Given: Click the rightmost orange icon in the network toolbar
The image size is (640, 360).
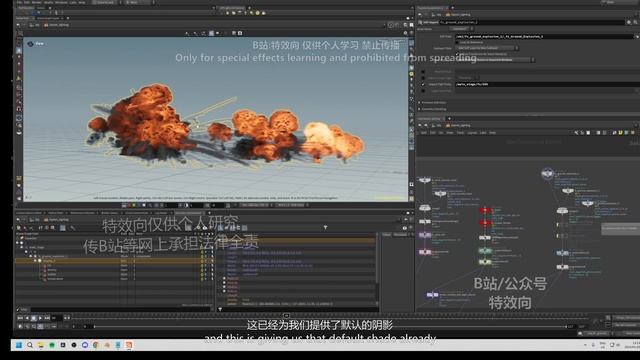Looking at the screenshot, I should point(633,133).
